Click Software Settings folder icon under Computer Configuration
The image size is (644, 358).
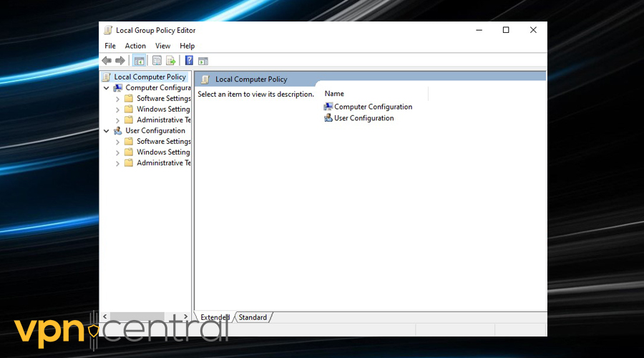(129, 98)
